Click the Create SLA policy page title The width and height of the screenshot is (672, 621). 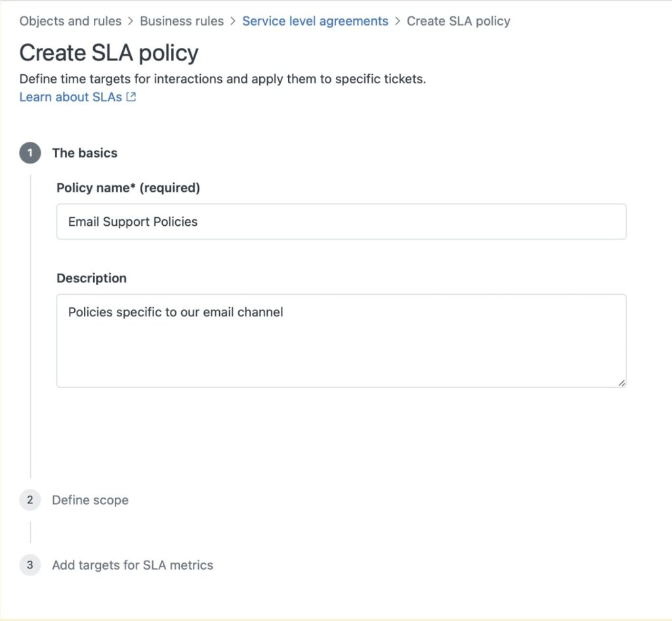109,53
